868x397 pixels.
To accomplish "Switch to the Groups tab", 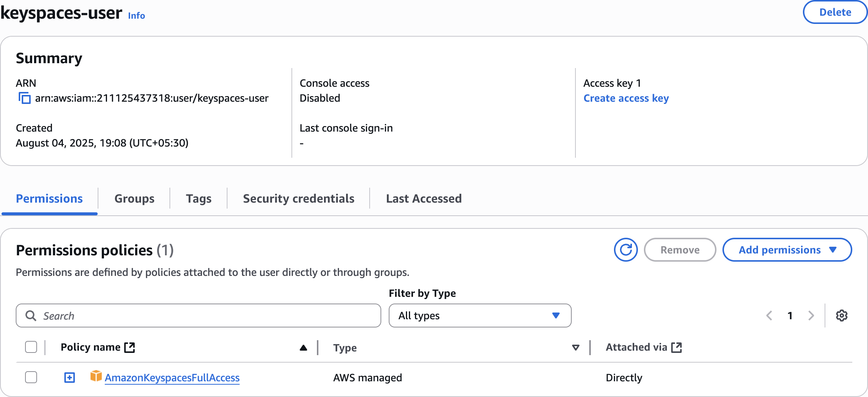I will (134, 198).
